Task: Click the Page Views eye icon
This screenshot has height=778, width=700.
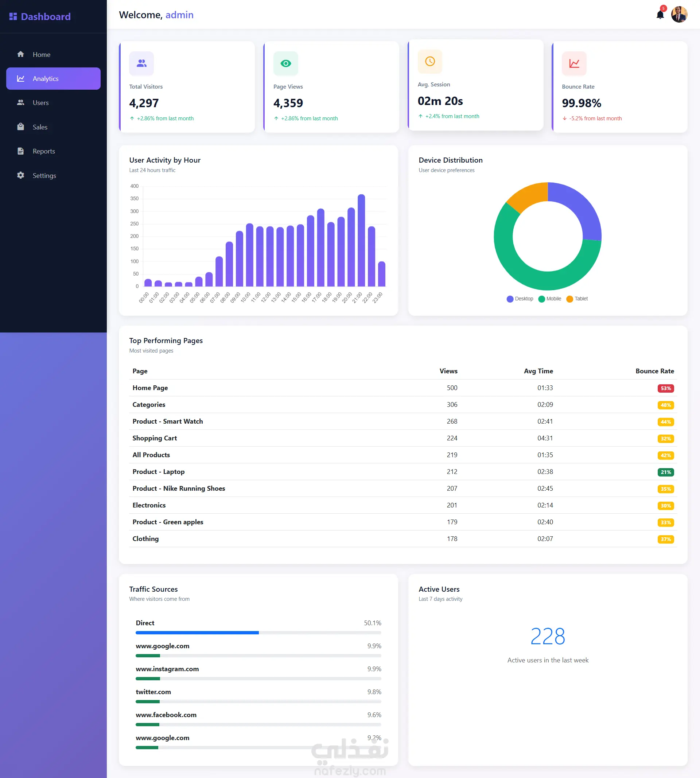Action: pyautogui.click(x=286, y=63)
